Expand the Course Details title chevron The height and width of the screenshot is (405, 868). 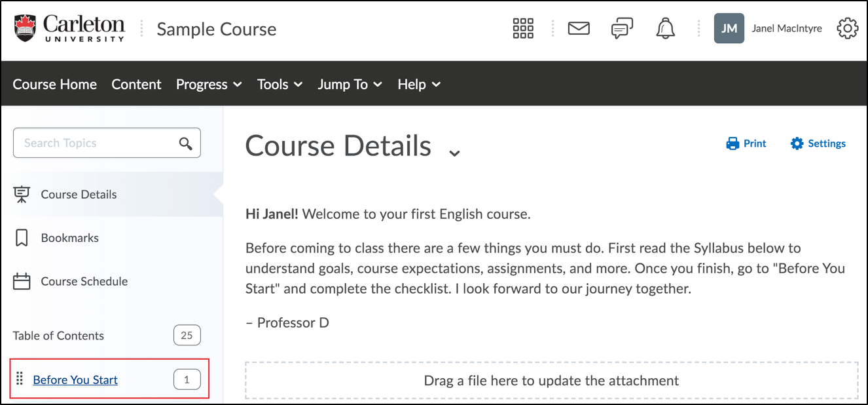(x=454, y=153)
